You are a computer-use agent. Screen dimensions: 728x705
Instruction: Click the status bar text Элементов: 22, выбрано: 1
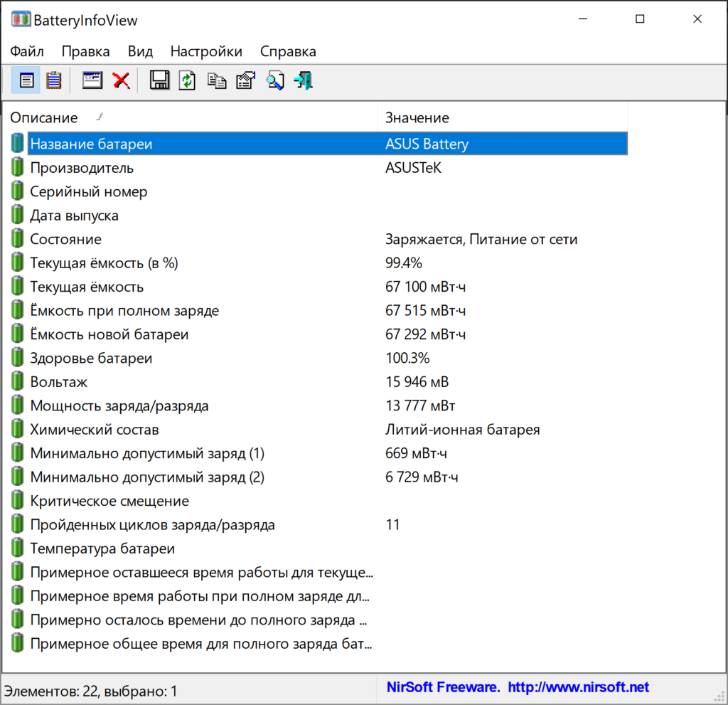[91, 691]
